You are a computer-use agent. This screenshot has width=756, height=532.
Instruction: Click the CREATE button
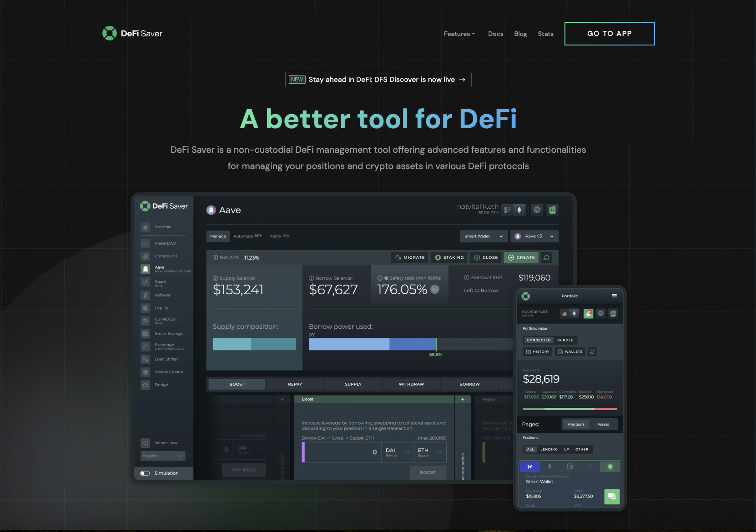pos(521,257)
